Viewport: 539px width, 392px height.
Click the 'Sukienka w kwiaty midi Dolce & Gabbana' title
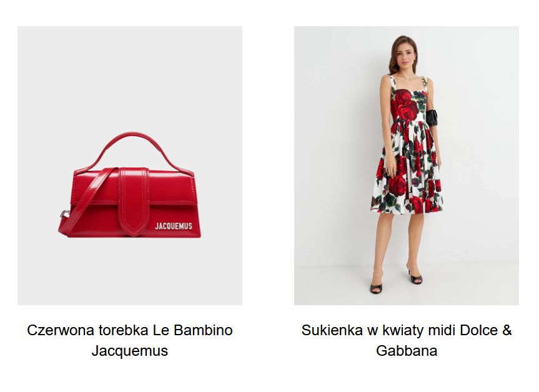[407, 340]
